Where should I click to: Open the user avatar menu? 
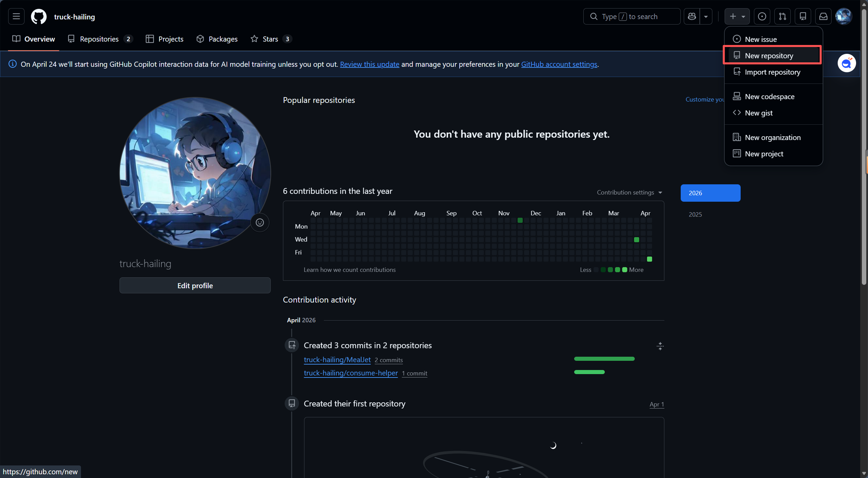click(x=843, y=16)
